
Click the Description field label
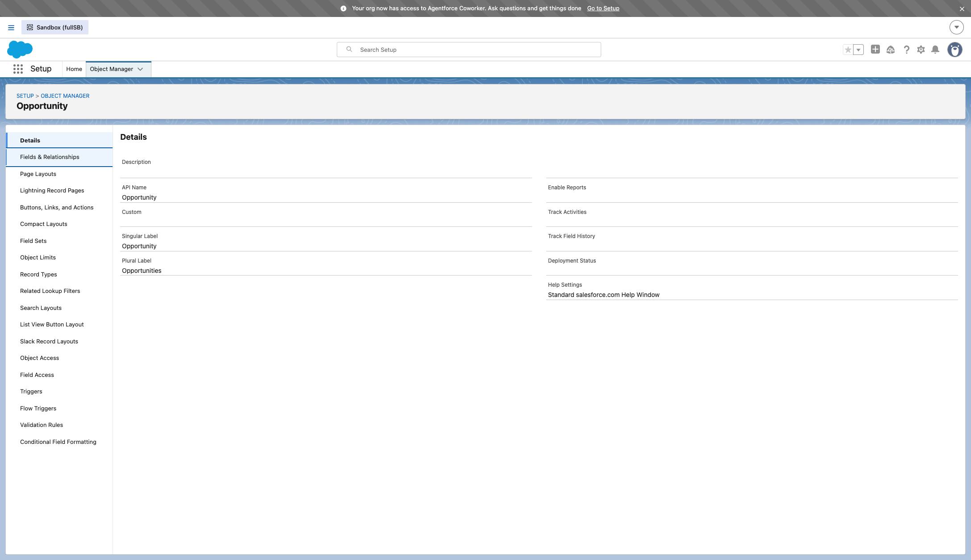pyautogui.click(x=136, y=162)
